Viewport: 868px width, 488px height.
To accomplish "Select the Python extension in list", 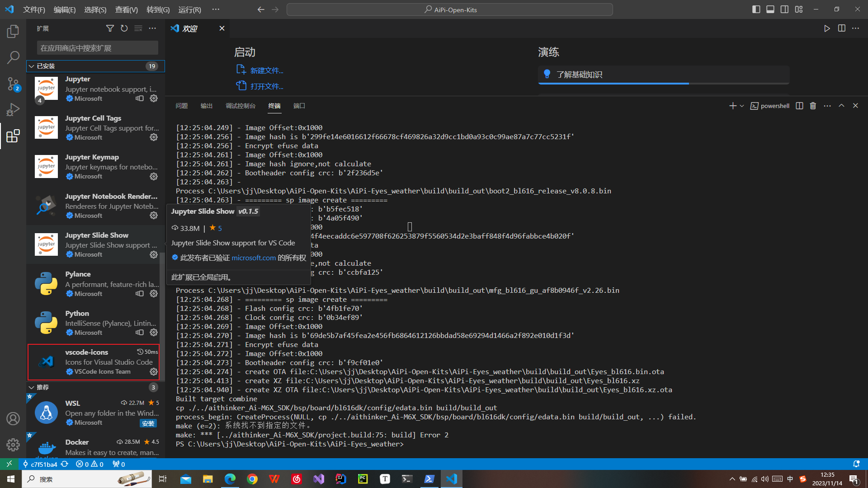I will tap(95, 323).
